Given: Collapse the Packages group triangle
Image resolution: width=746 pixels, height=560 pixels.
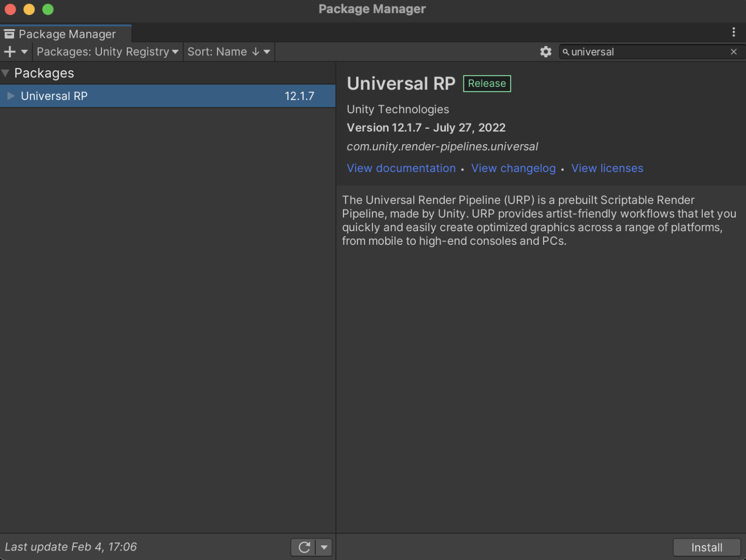Looking at the screenshot, I should pos(6,73).
